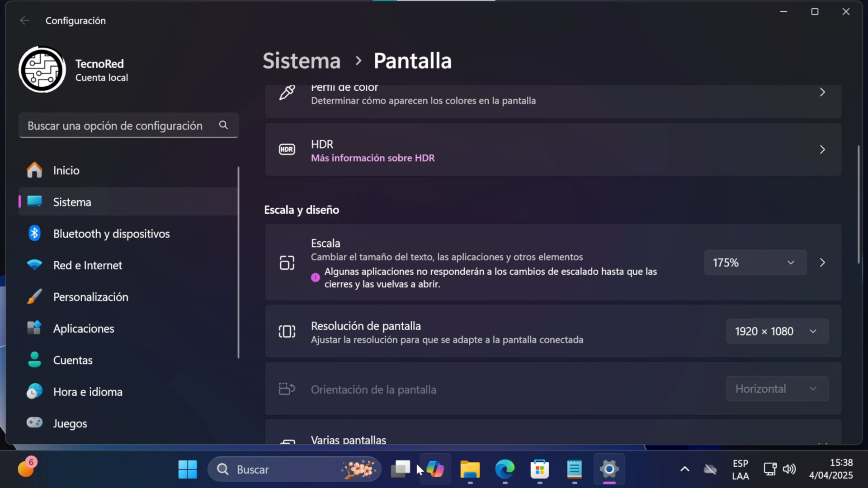Click the speaker icon in the system tray
The height and width of the screenshot is (488, 868).
(790, 469)
